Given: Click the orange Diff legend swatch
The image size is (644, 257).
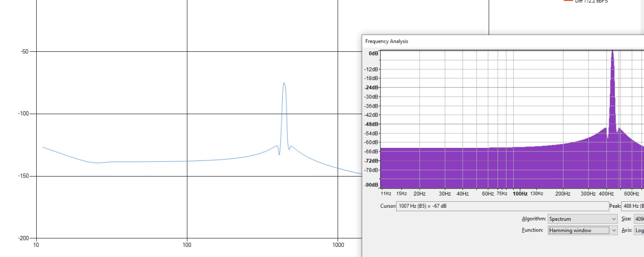Looking at the screenshot, I should pyautogui.click(x=568, y=1).
